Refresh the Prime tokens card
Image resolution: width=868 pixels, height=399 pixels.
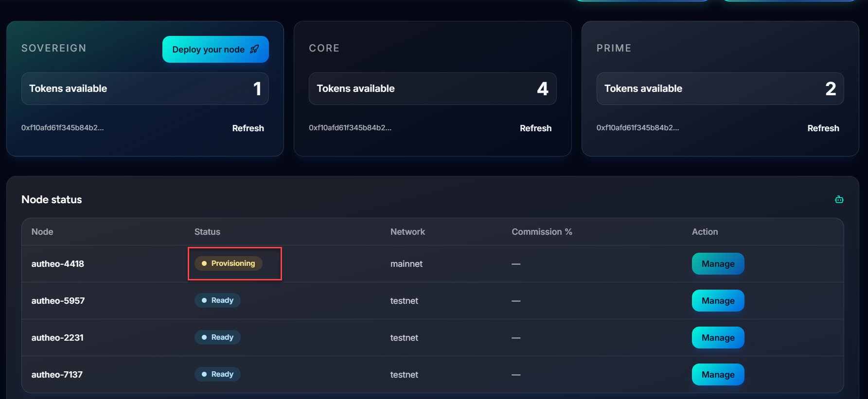[x=823, y=128]
